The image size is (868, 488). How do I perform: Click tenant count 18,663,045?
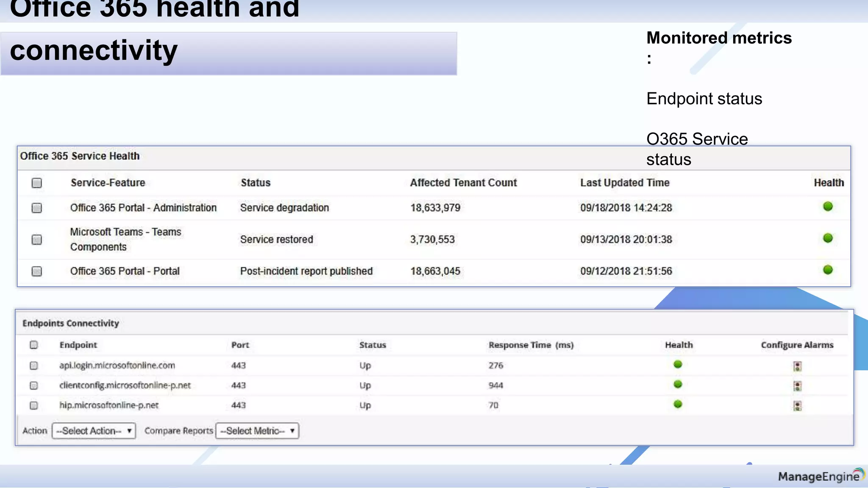pos(435,271)
